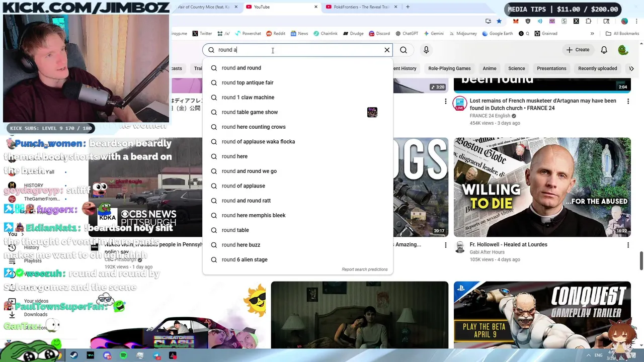Choose suggestion 'round 1 claw machine'
644x362 pixels.
(297, 97)
